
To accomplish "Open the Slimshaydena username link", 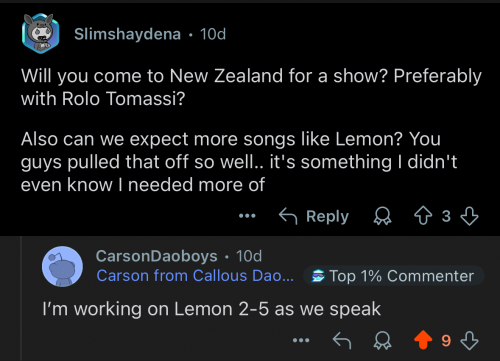I will click(127, 34).
